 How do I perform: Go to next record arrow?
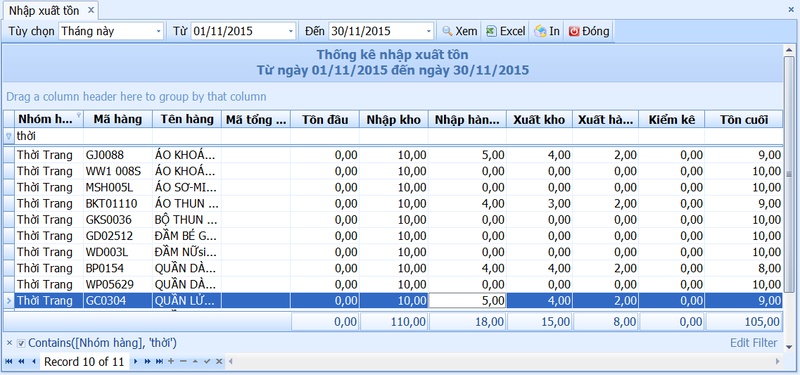click(x=136, y=361)
